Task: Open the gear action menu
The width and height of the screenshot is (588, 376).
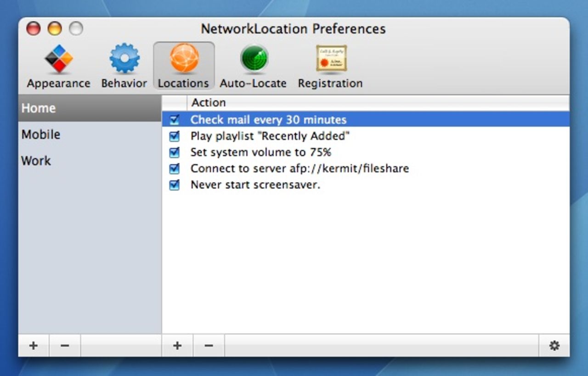Action: click(x=554, y=345)
